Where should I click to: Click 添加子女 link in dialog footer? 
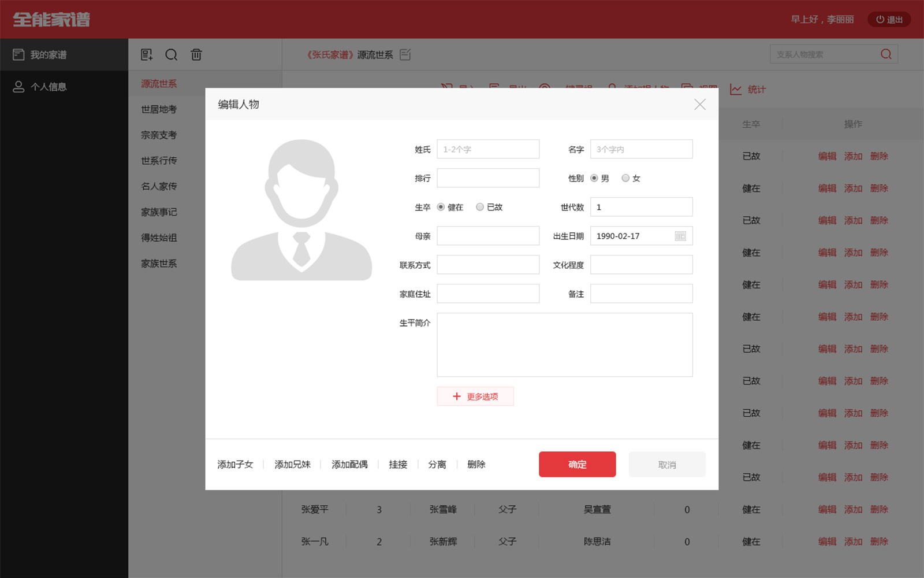(x=236, y=464)
